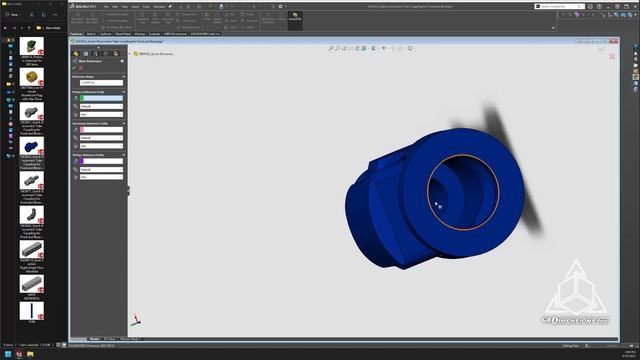Viewport: 640px width, 360px height.
Task: Go up one folder in File Explorer
Action: point(29,28)
